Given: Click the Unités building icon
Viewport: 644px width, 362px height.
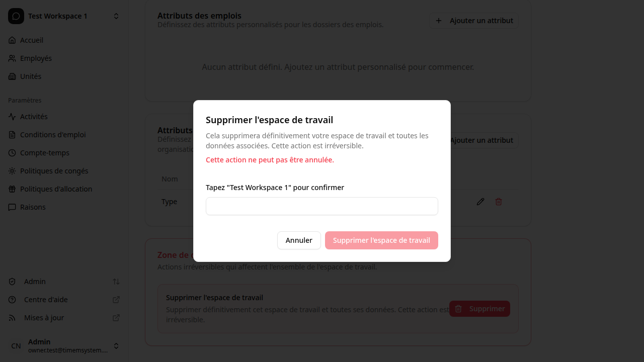Looking at the screenshot, I should 12,76.
